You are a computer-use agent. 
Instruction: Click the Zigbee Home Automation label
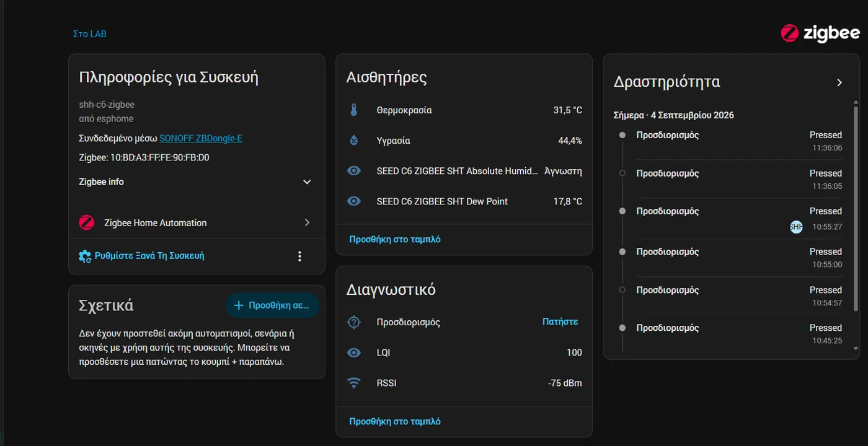pyautogui.click(x=156, y=223)
